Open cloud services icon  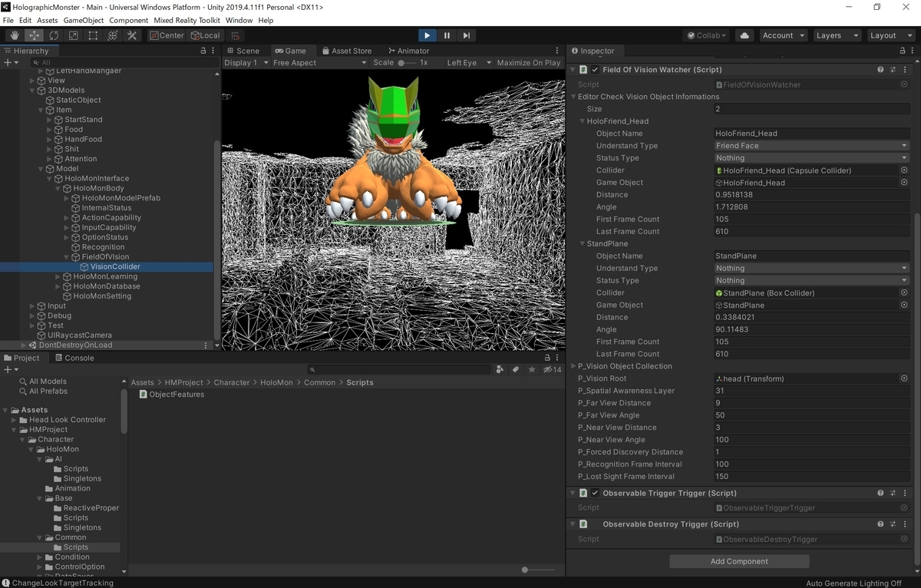click(x=744, y=35)
